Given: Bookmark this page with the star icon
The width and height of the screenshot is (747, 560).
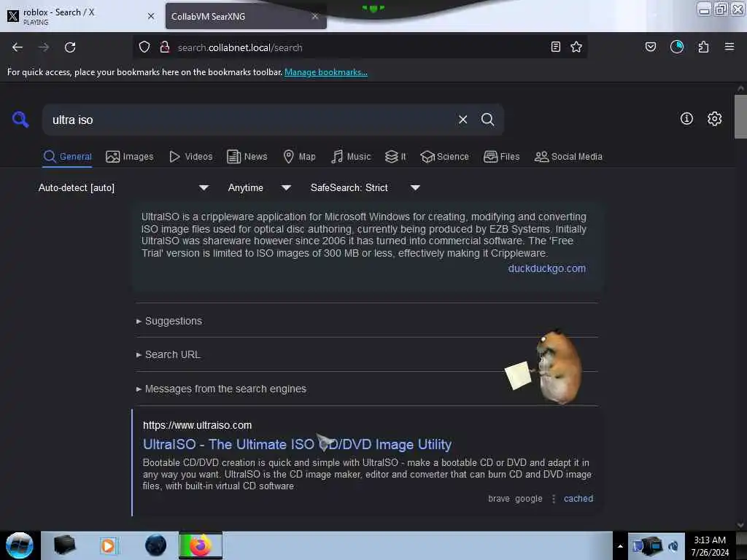Looking at the screenshot, I should [x=576, y=47].
